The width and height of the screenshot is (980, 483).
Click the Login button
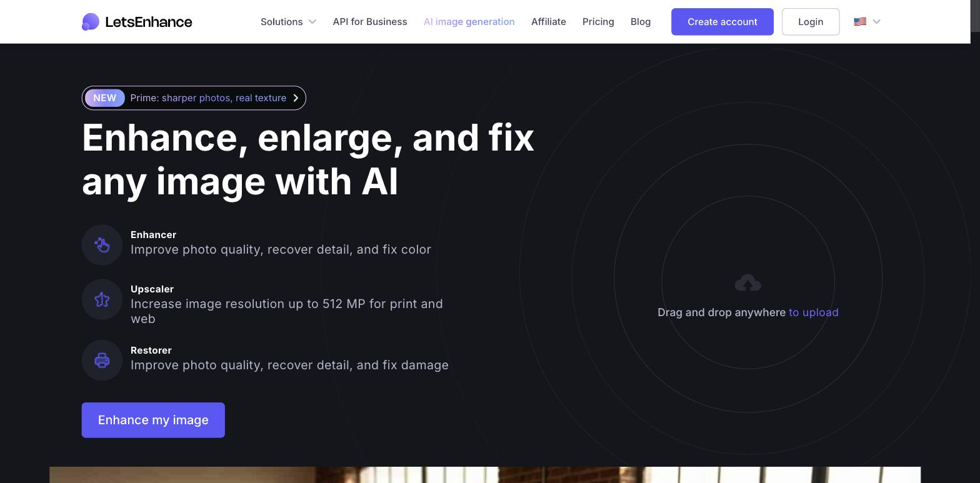[811, 22]
